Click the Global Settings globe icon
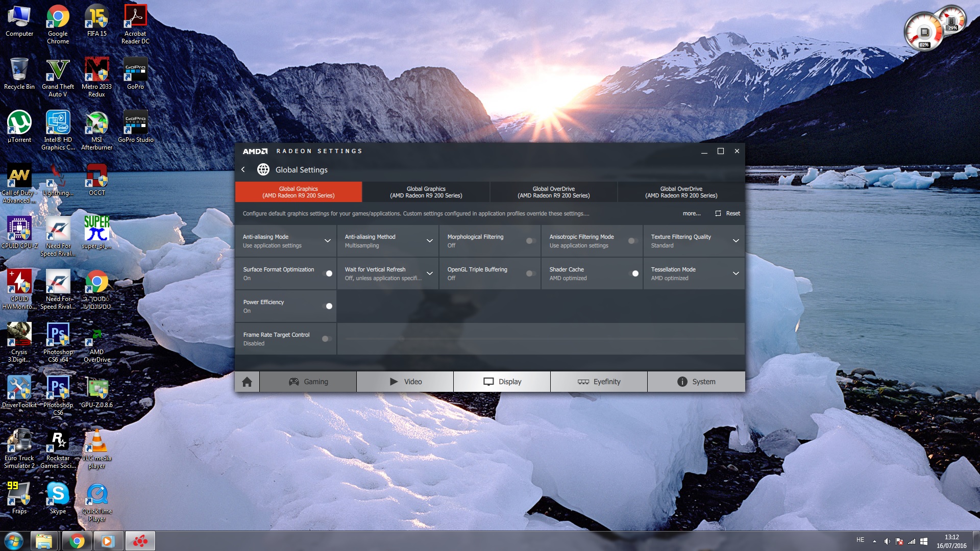The width and height of the screenshot is (980, 551). [x=263, y=169]
